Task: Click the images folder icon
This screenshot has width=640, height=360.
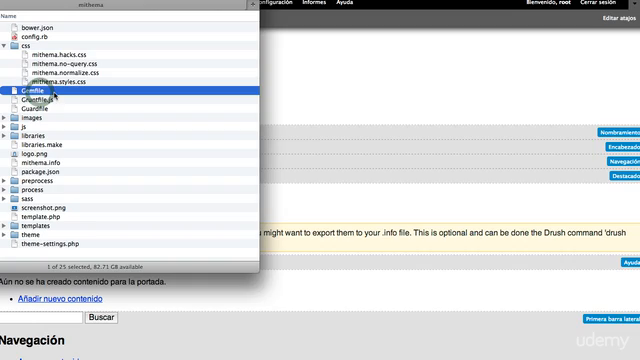Action: point(14,118)
